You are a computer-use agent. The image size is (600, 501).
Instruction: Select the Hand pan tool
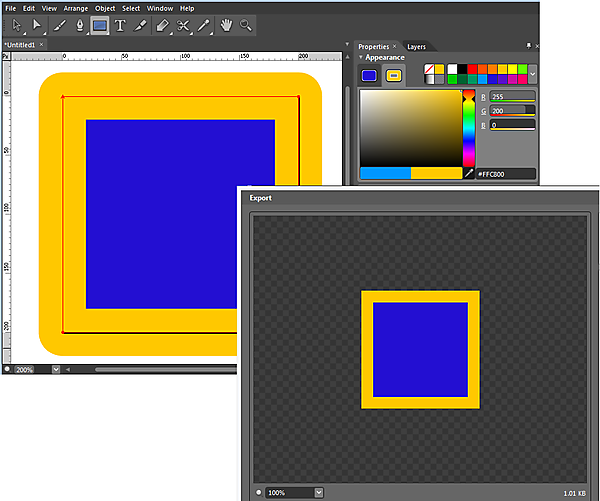(x=226, y=25)
